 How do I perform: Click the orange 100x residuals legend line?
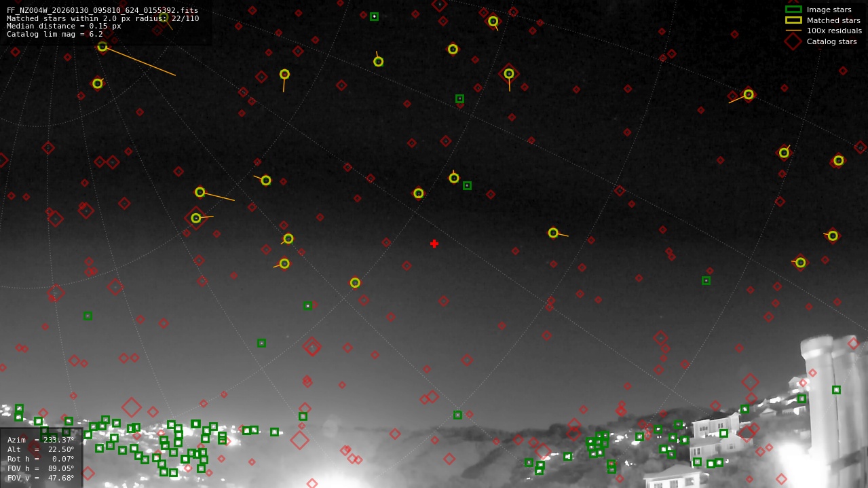click(x=793, y=31)
